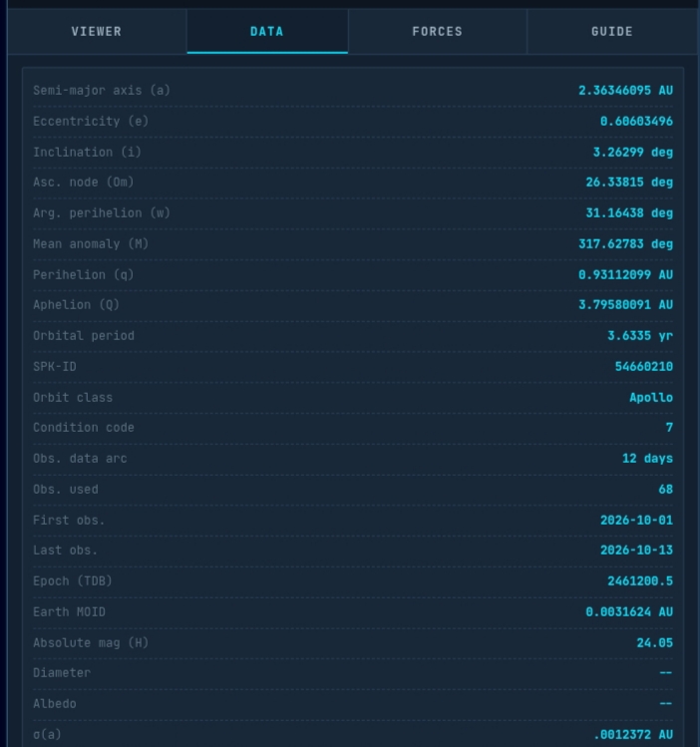700x747 pixels.
Task: Click the obs. data arc value 12 days
Action: coord(647,459)
